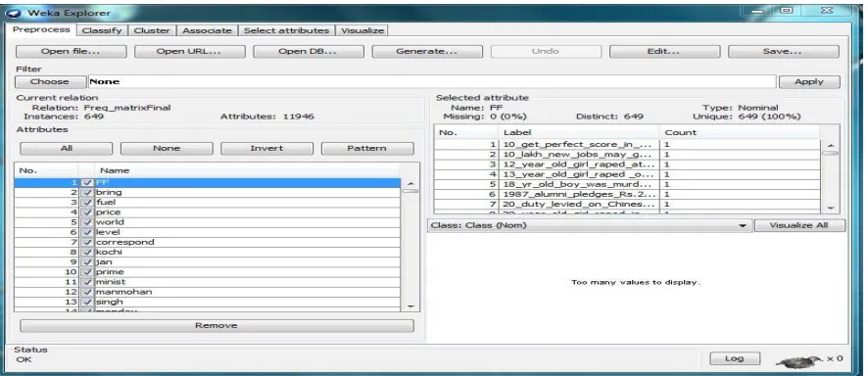Click the Visualize All button
Viewport: 868px width, 376px height.
799,225
